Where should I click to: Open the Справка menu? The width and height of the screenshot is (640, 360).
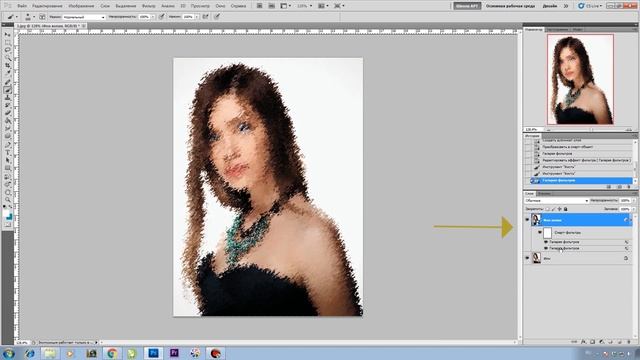238,6
